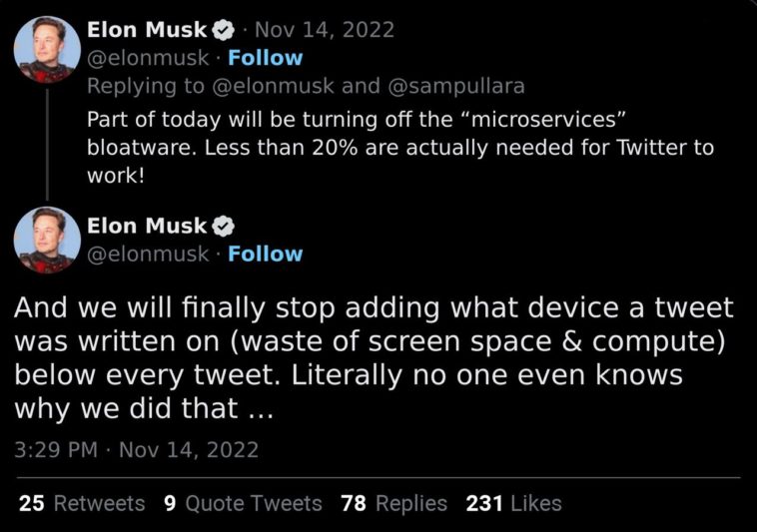Screen dimensions: 757x532
Task: Click the @elonmusk handle under the main tweet name
Action: click(149, 254)
